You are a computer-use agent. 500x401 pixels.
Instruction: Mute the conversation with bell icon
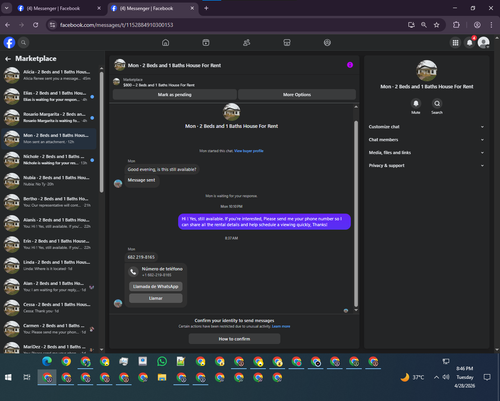click(x=416, y=104)
